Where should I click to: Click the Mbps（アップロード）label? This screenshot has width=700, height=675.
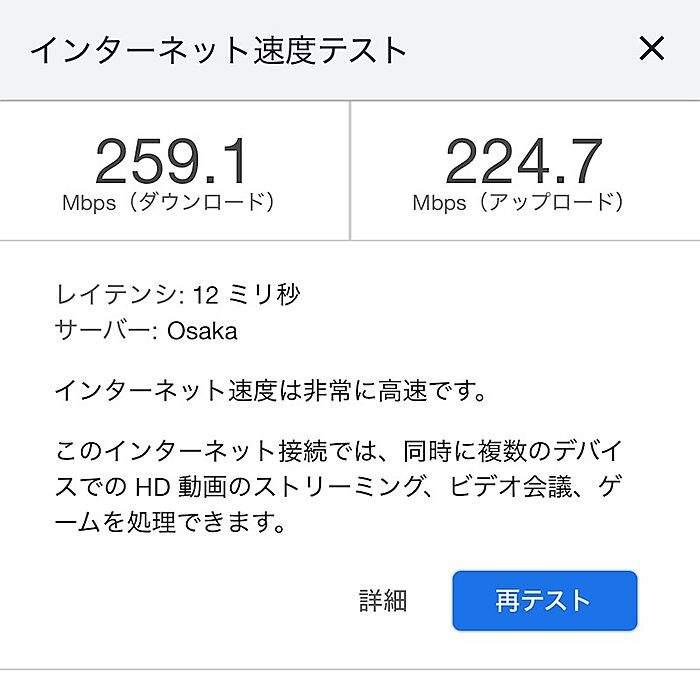[519, 202]
